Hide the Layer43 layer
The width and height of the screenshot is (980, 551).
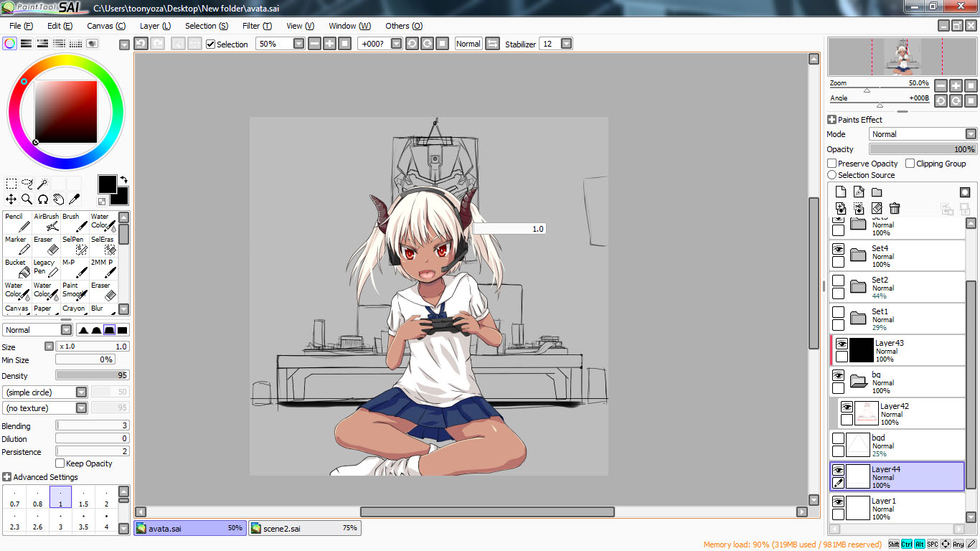tap(842, 344)
